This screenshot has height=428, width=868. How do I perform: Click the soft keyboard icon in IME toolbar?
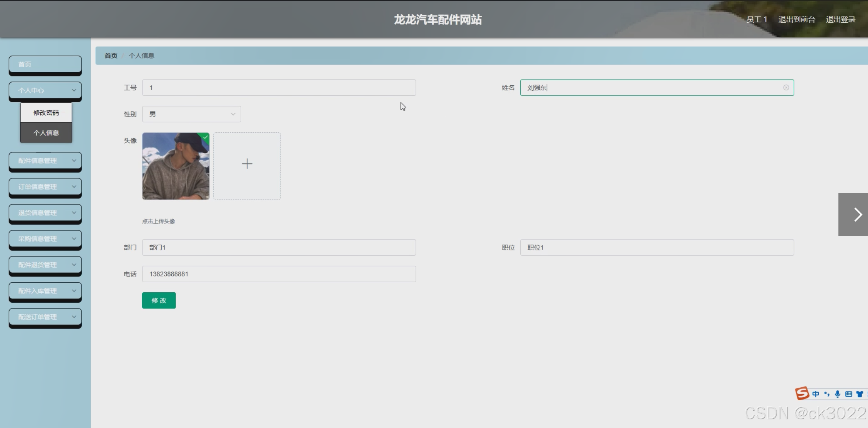(849, 394)
